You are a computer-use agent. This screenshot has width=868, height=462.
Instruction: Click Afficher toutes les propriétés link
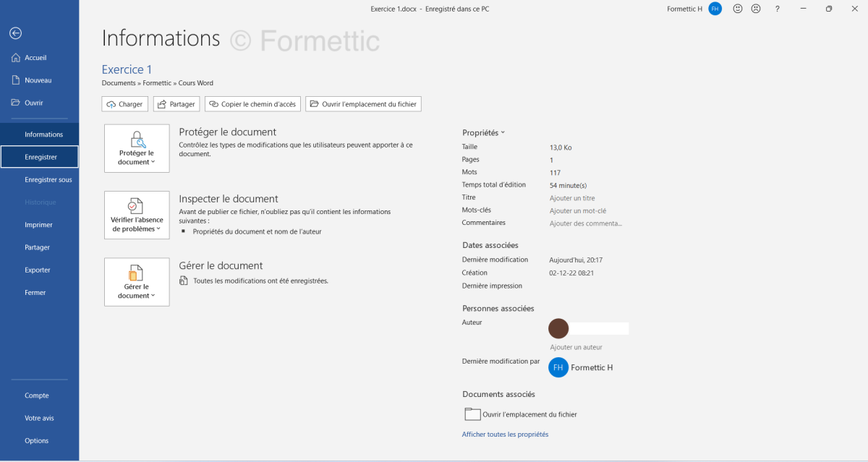click(505, 435)
